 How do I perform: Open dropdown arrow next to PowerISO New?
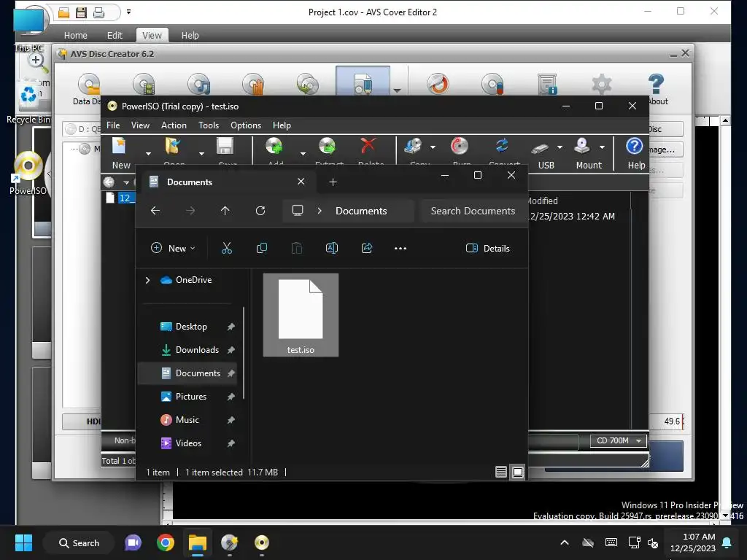[x=148, y=154]
